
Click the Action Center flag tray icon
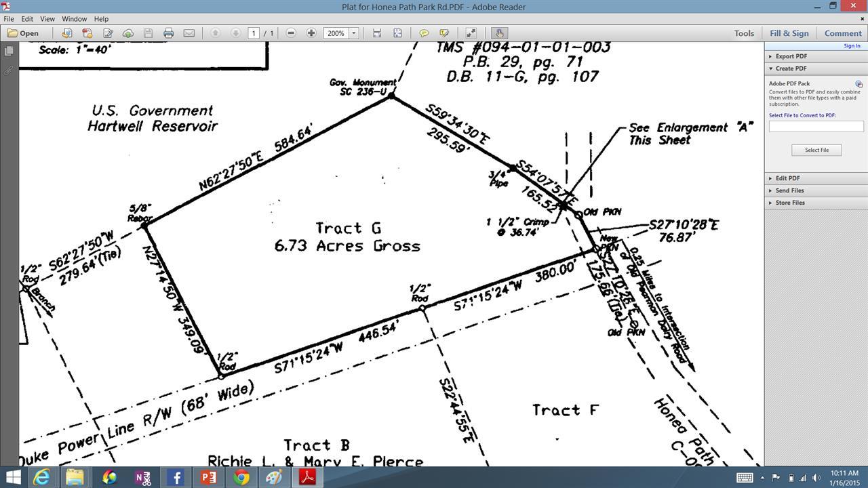[775, 477]
